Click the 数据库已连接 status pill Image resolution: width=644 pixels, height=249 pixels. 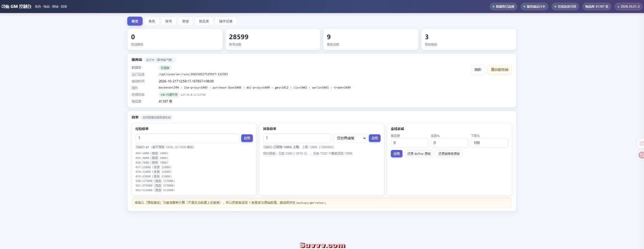coord(503,7)
